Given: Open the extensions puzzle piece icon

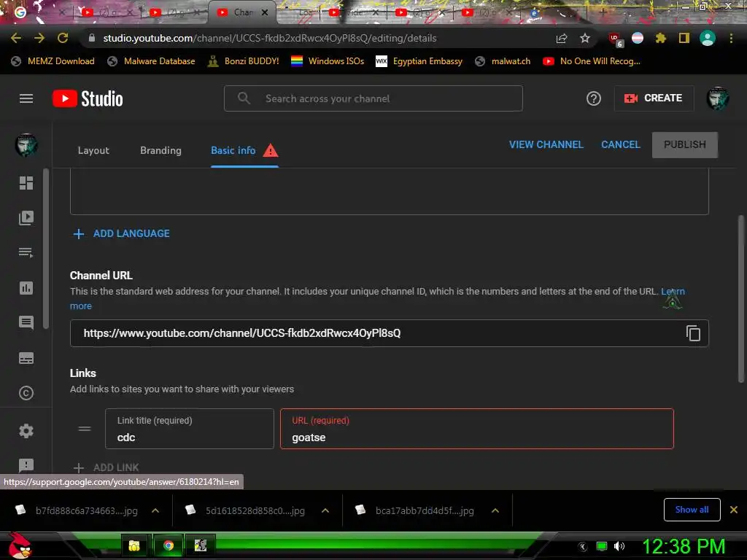Looking at the screenshot, I should 660,38.
